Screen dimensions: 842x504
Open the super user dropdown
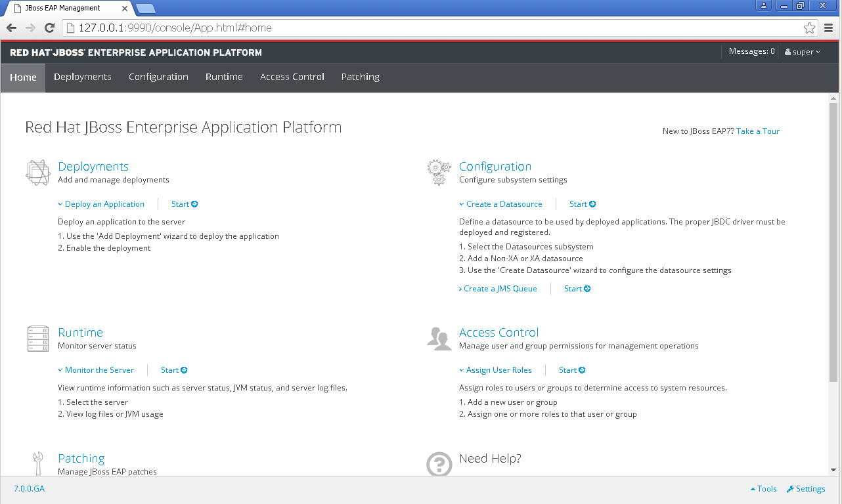pyautogui.click(x=803, y=52)
